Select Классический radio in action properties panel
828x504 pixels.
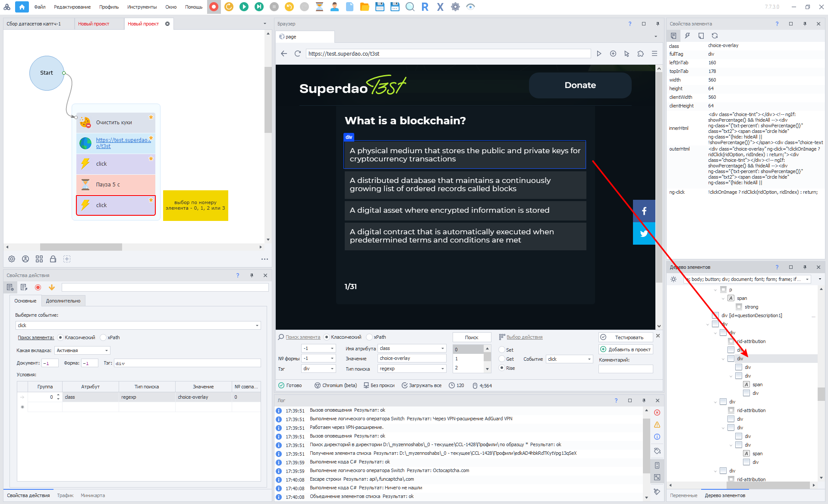(60, 337)
